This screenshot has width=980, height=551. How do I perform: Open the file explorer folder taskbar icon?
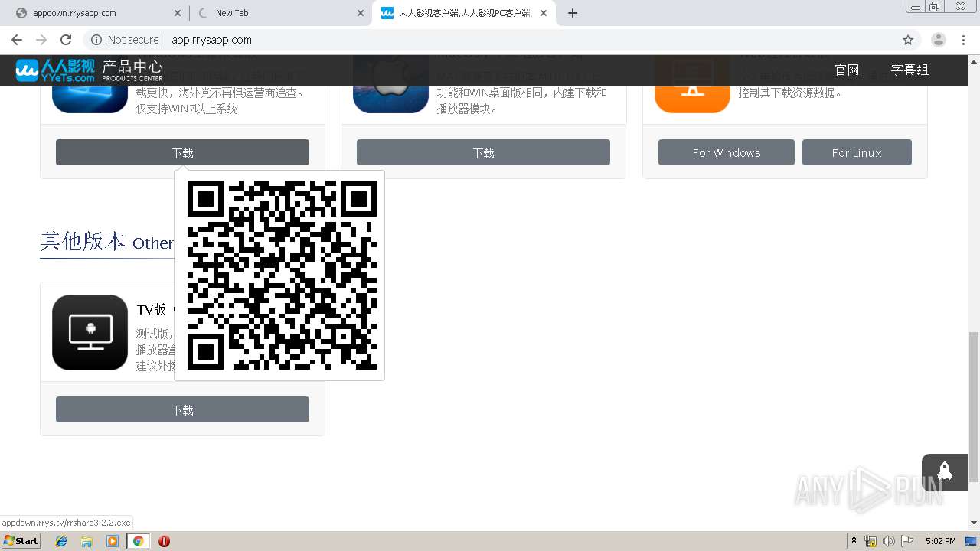pos(87,541)
